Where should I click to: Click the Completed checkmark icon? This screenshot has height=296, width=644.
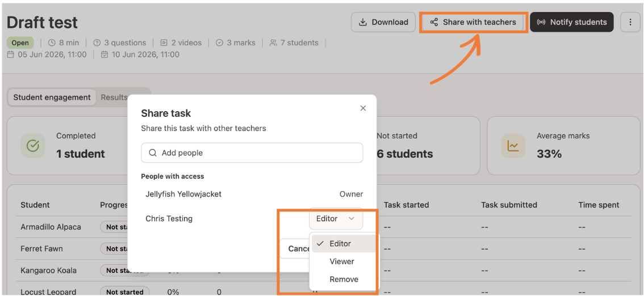(x=32, y=146)
